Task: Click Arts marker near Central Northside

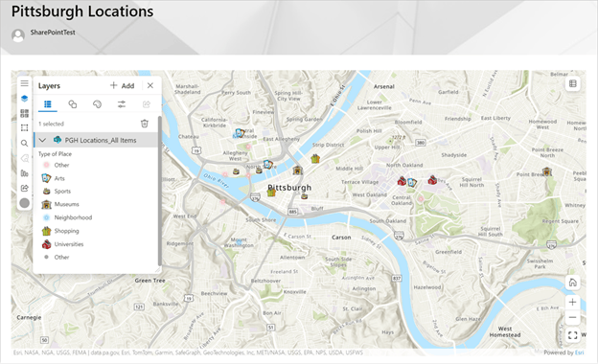Action: [x=240, y=132]
